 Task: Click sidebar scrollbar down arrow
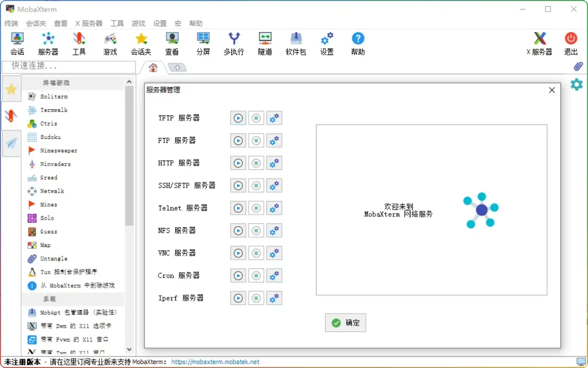129,349
